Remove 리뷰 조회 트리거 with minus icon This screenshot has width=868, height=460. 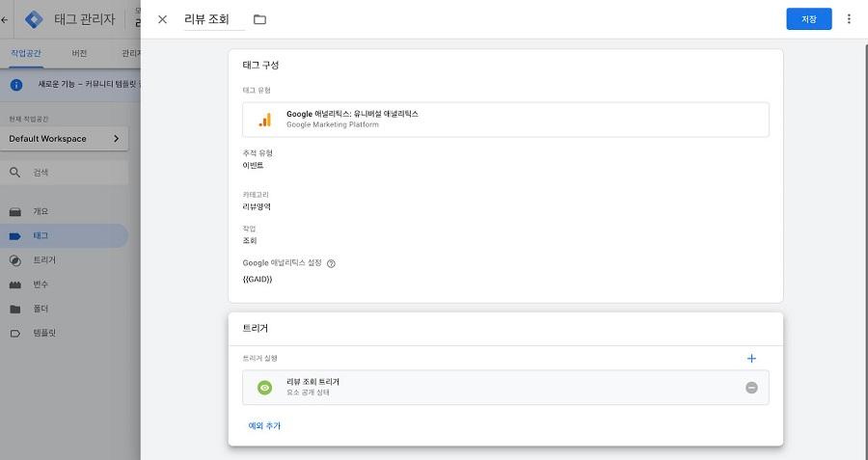[x=751, y=388]
